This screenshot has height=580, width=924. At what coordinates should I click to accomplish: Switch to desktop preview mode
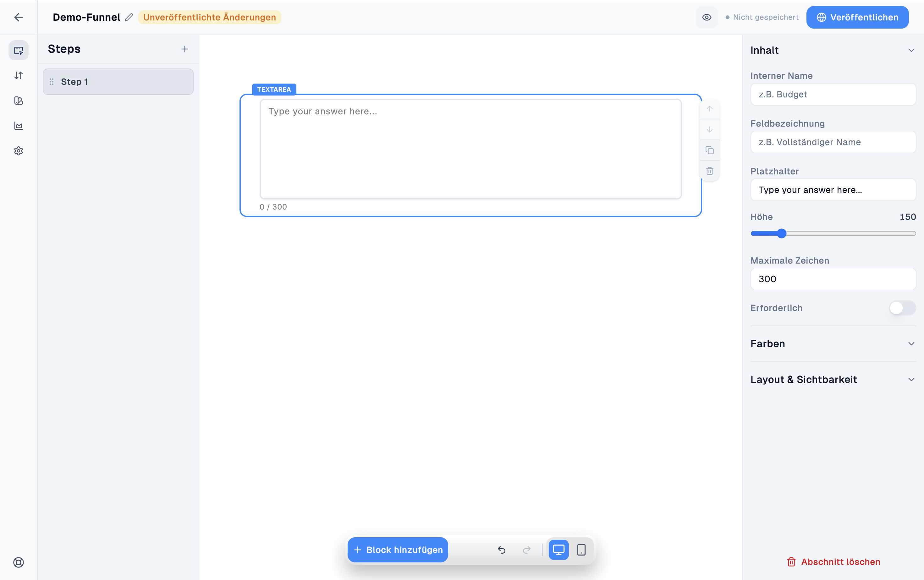pyautogui.click(x=558, y=550)
